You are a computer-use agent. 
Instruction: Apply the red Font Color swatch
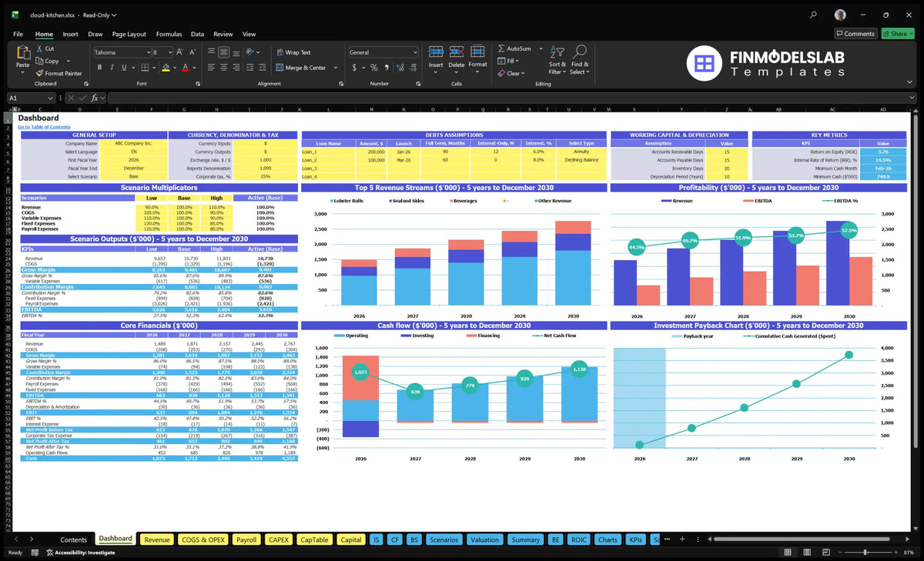(185, 68)
